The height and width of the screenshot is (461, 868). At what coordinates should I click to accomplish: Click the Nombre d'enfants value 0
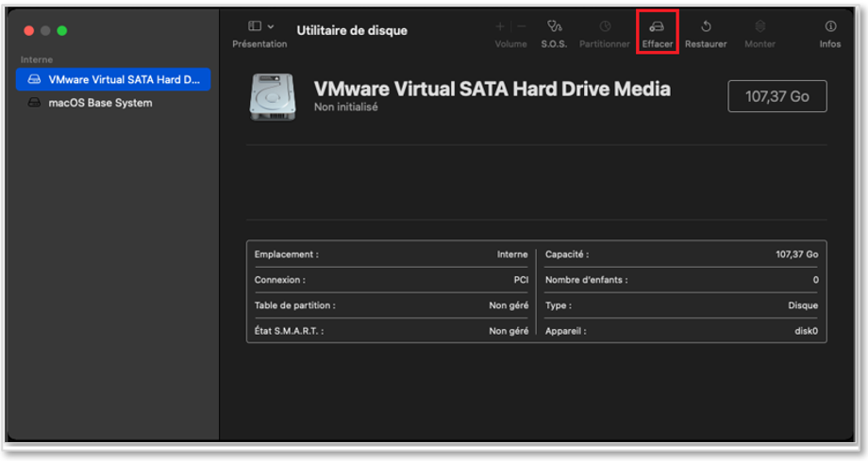815,280
